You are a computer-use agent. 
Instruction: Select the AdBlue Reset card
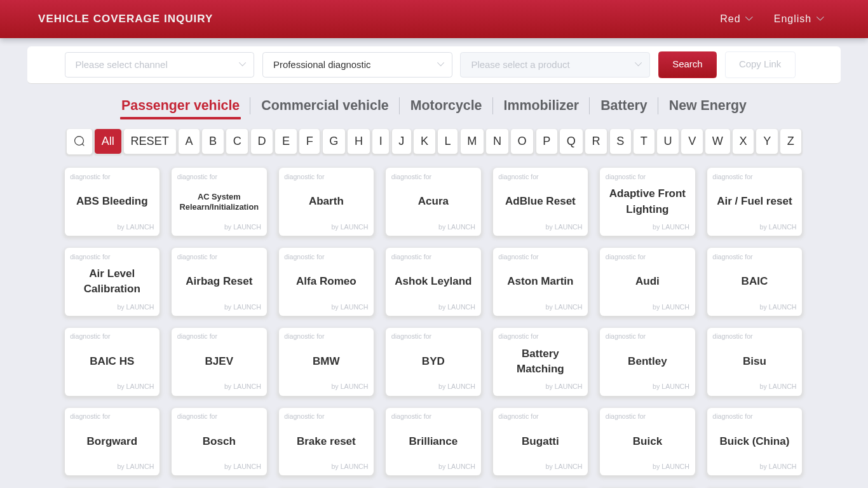540,201
